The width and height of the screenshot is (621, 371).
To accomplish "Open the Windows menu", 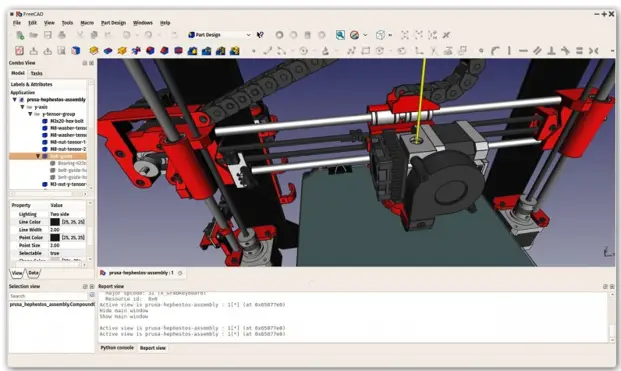I will (x=143, y=23).
